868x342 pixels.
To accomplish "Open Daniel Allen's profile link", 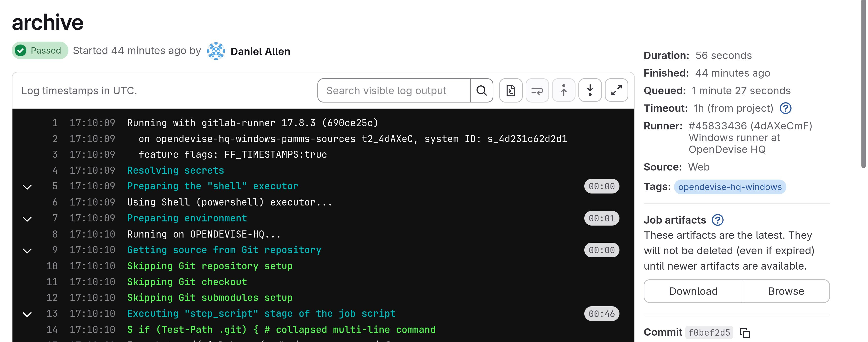I will 260,52.
